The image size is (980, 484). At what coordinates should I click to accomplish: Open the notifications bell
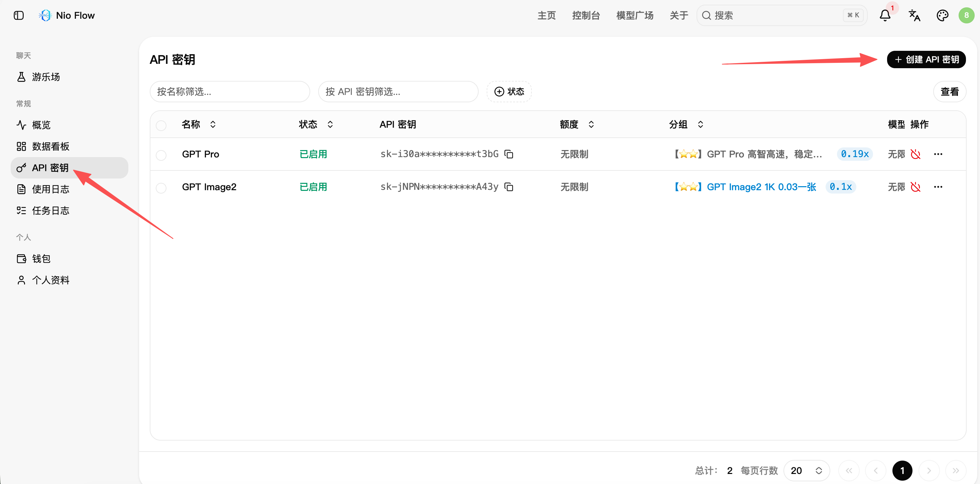[885, 15]
